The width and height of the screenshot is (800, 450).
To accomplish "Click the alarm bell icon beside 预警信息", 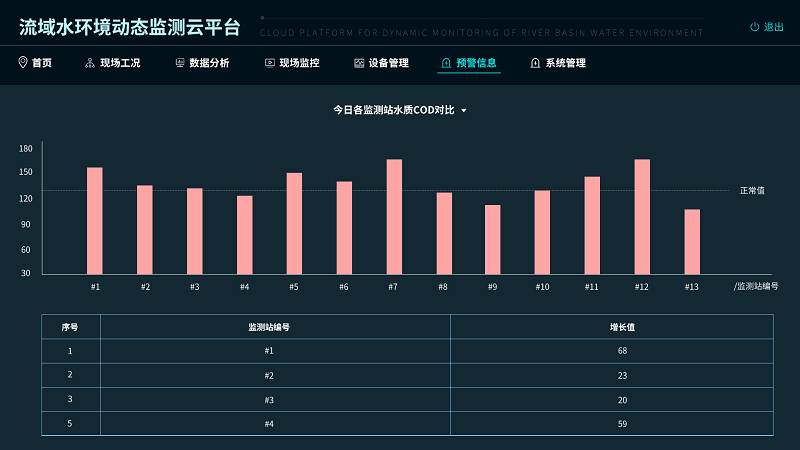I will 446,63.
